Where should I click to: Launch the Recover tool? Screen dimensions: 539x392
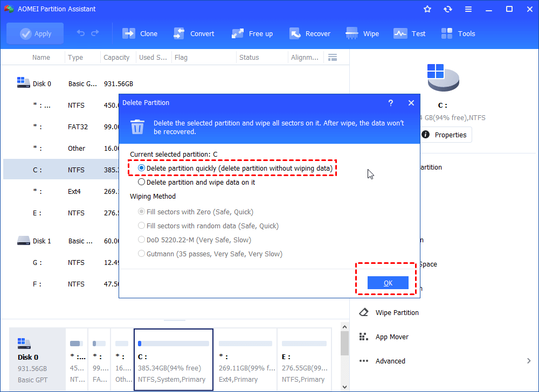[x=310, y=33]
